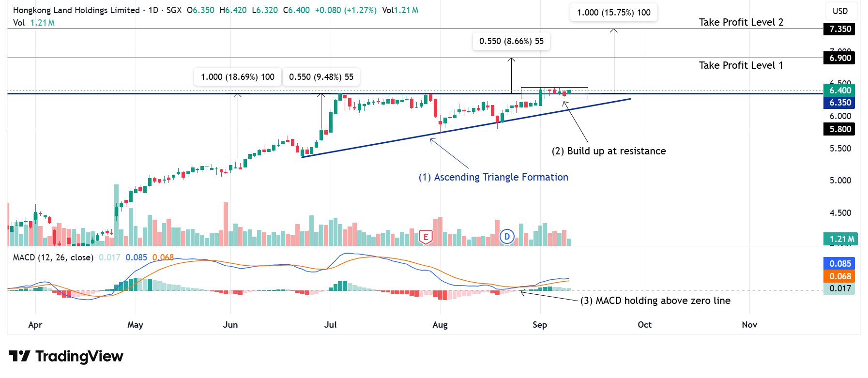Click the 0.550 (8.66%) 55 measurement label

(512, 41)
